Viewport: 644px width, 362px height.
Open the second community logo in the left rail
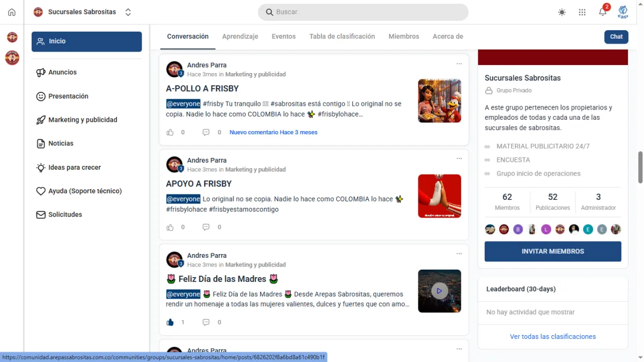pyautogui.click(x=12, y=57)
